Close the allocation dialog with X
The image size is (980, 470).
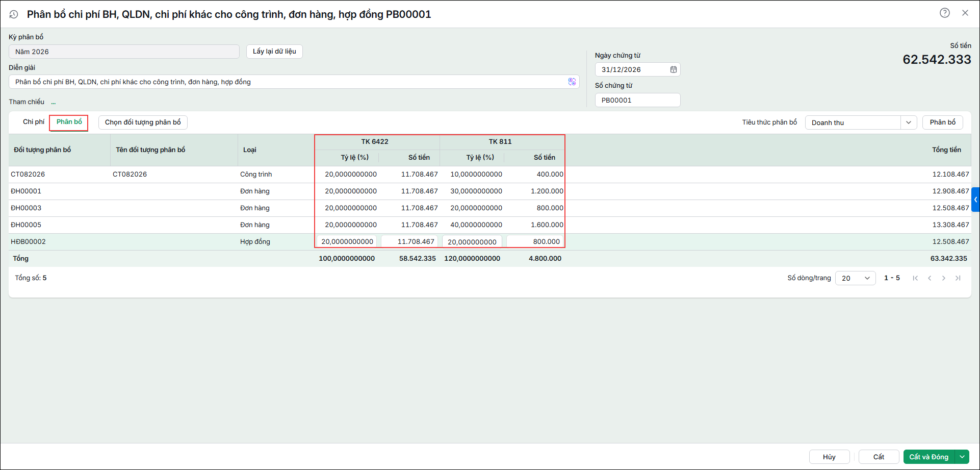[x=965, y=13]
